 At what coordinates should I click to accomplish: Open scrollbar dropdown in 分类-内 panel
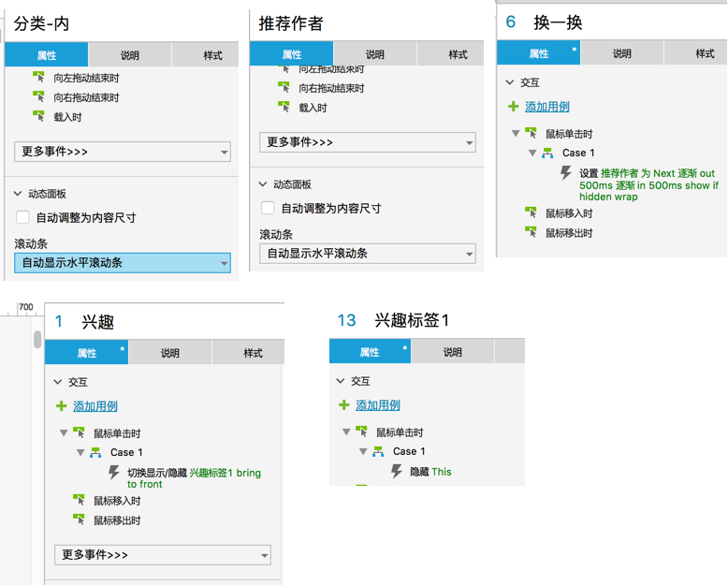point(123,263)
